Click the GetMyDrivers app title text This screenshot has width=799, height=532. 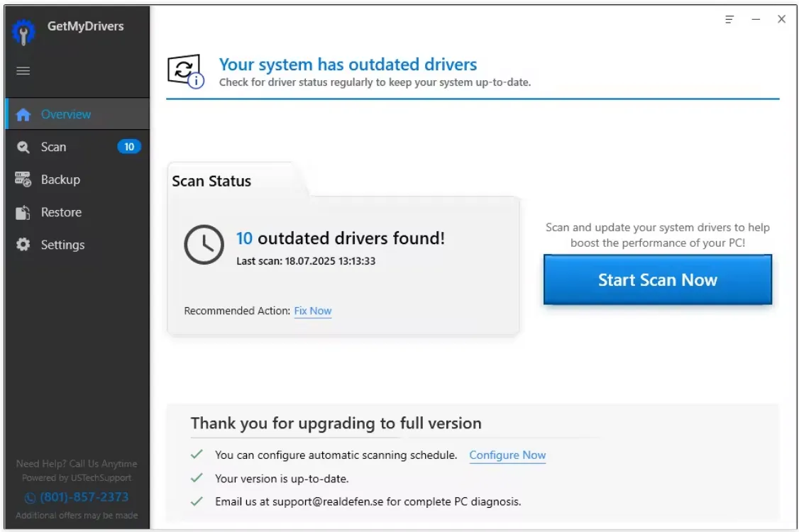pyautogui.click(x=86, y=26)
